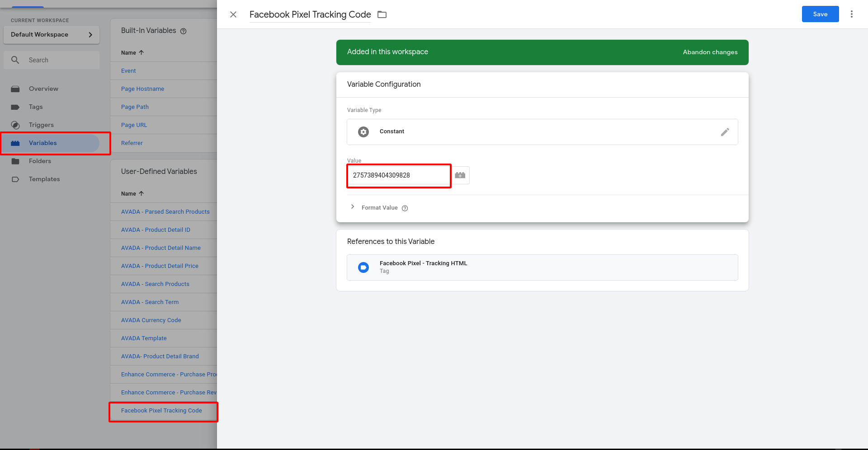Open Enhance Commerce - Purchase Rev variable

pos(169,393)
